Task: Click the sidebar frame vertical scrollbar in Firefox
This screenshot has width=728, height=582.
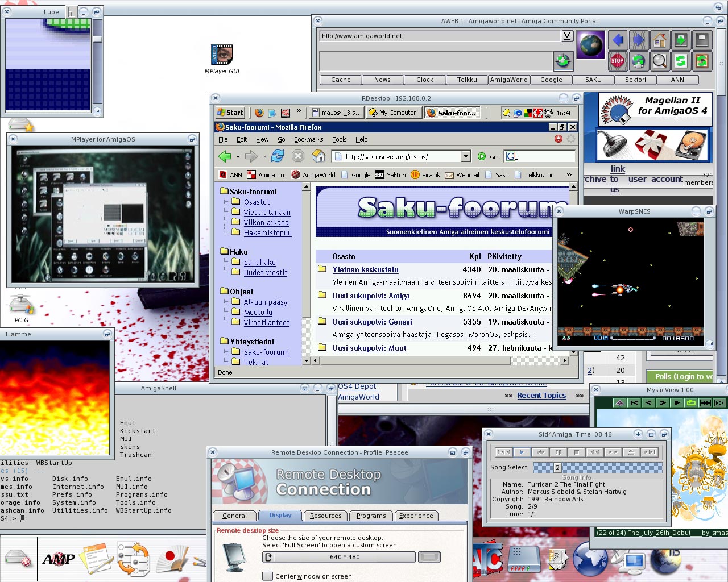Action: pos(306,273)
